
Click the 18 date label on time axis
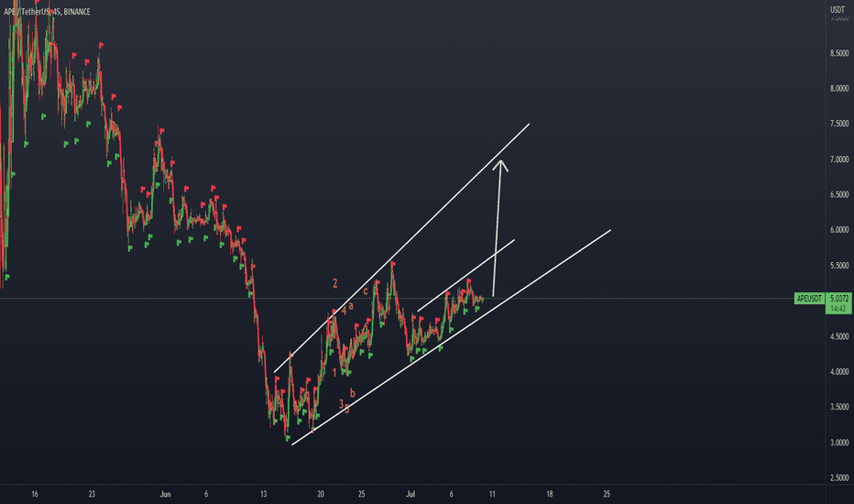coord(550,494)
